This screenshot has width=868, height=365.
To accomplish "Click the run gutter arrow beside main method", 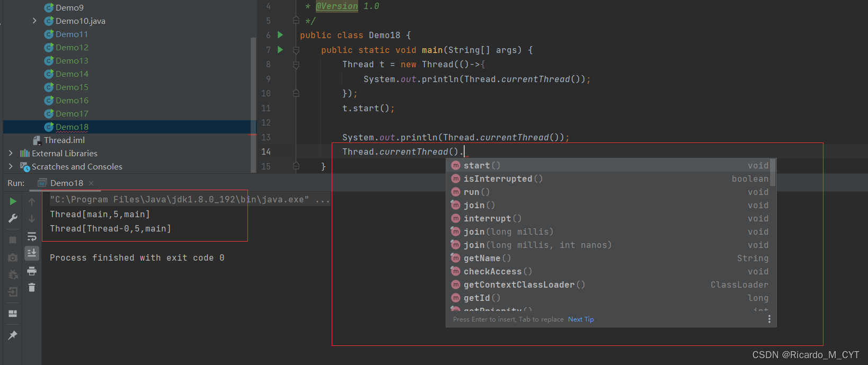I will click(280, 50).
